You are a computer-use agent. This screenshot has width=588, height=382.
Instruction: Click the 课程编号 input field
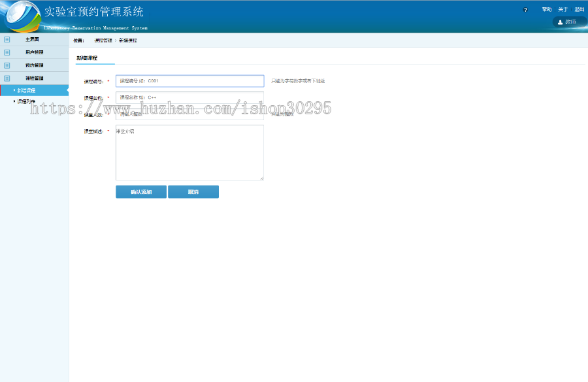point(189,80)
